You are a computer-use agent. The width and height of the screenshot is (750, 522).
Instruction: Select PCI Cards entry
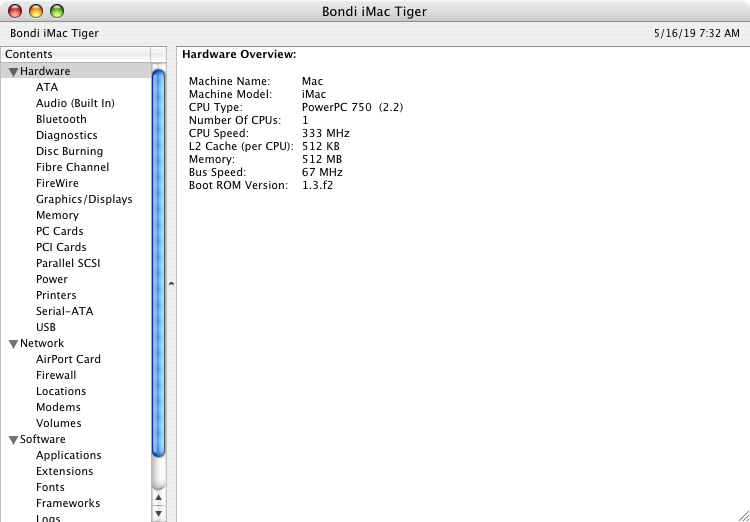pos(61,247)
